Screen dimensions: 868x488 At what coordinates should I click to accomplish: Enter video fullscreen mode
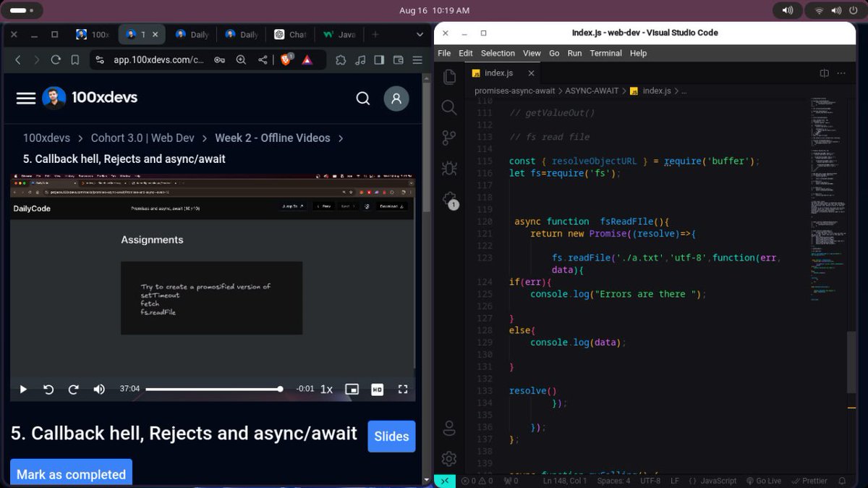tap(403, 390)
